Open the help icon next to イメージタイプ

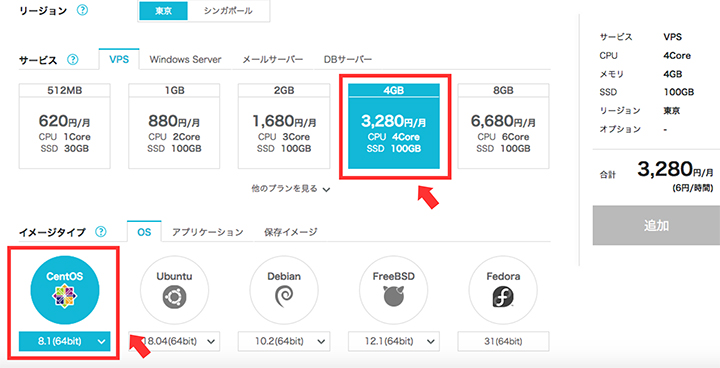[101, 232]
